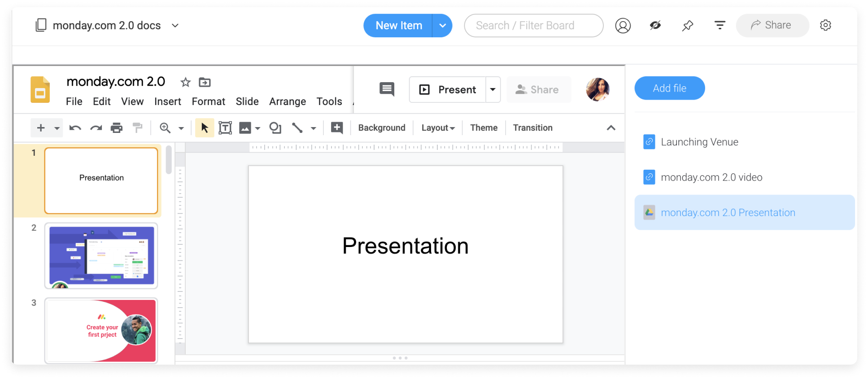Open the Format menu
This screenshot has width=868, height=379.
[x=209, y=101]
